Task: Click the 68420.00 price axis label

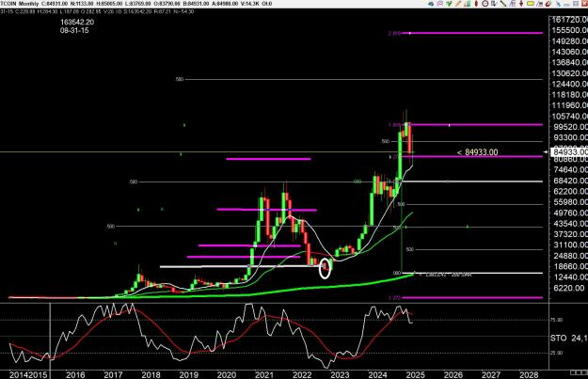Action: (x=570, y=181)
